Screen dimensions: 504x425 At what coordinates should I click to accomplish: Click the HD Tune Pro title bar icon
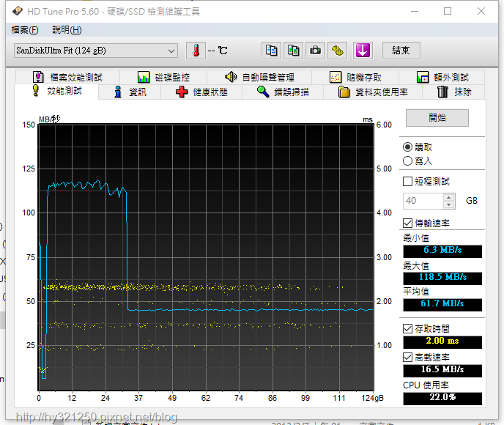click(18, 11)
